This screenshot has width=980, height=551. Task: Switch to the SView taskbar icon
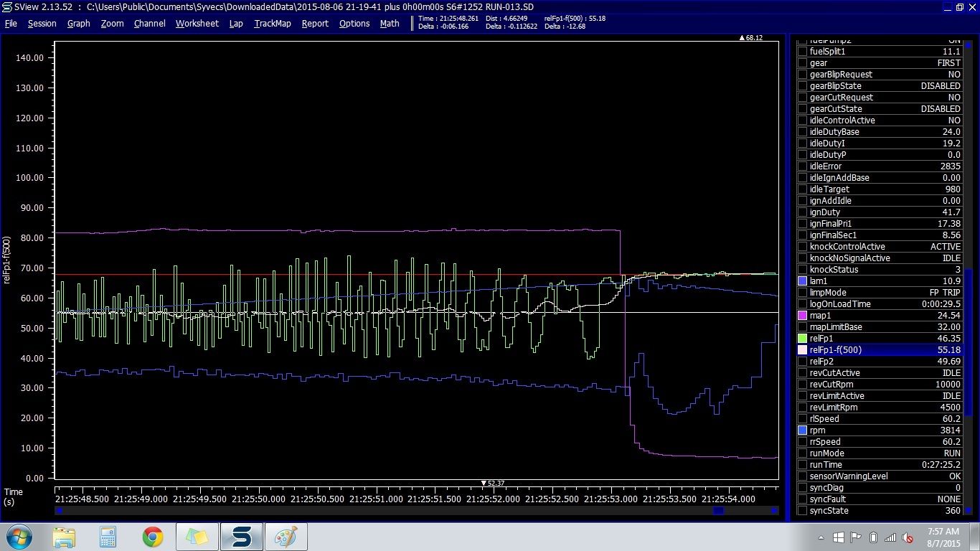click(241, 537)
